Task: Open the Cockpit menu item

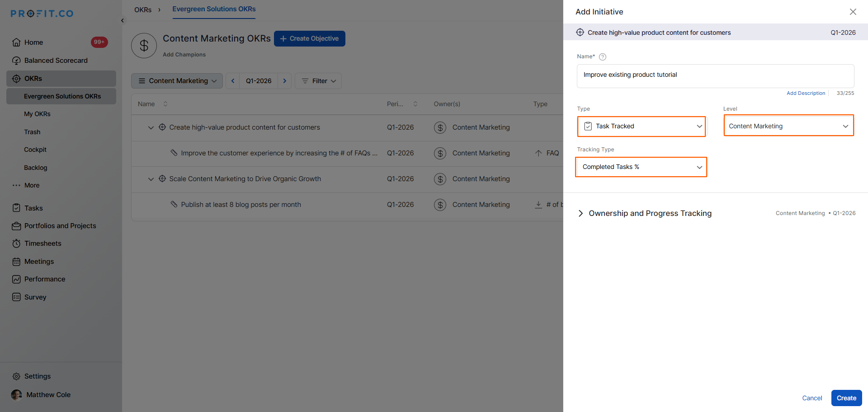Action: (x=35, y=150)
